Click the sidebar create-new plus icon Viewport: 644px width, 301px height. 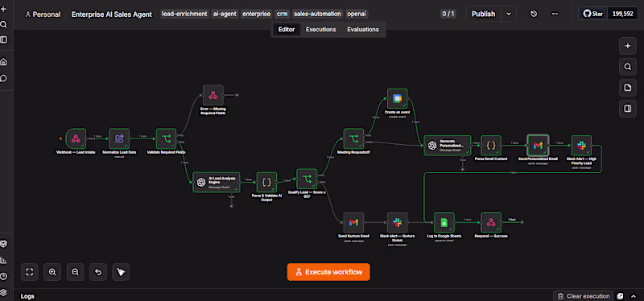[x=4, y=9]
